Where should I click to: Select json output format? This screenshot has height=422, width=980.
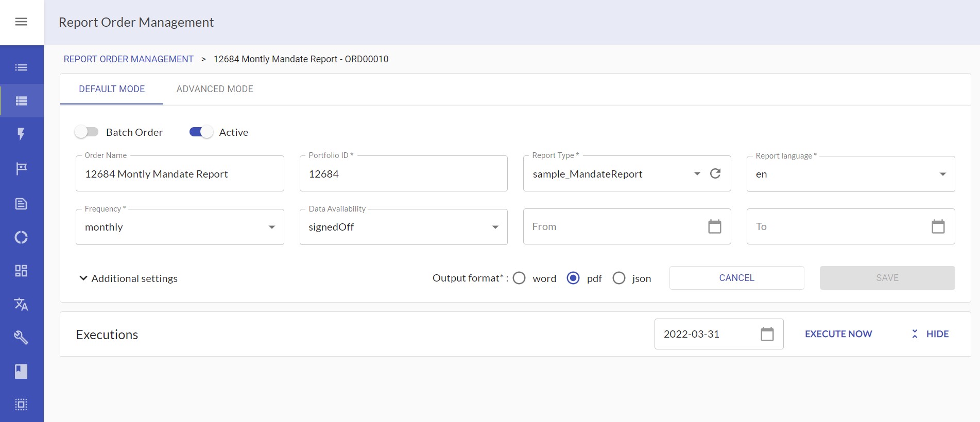pyautogui.click(x=618, y=278)
